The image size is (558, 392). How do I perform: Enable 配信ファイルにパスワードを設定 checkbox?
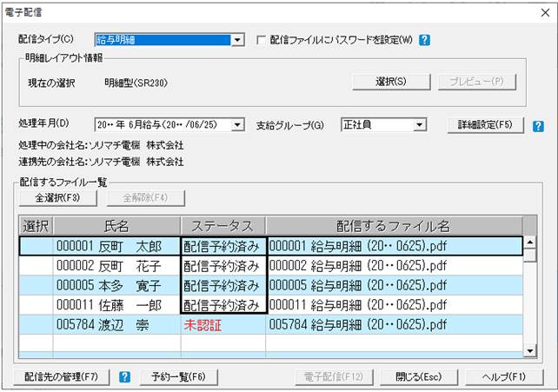[x=262, y=40]
